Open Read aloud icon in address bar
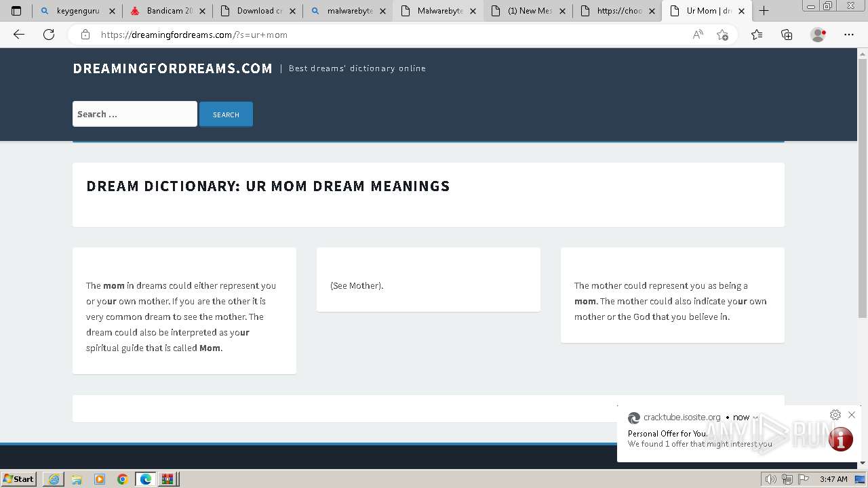 pyautogui.click(x=698, y=35)
